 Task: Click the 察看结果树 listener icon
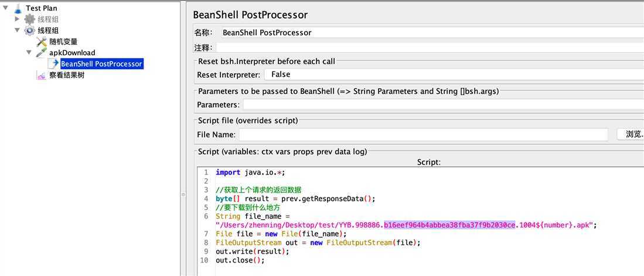tap(42, 75)
